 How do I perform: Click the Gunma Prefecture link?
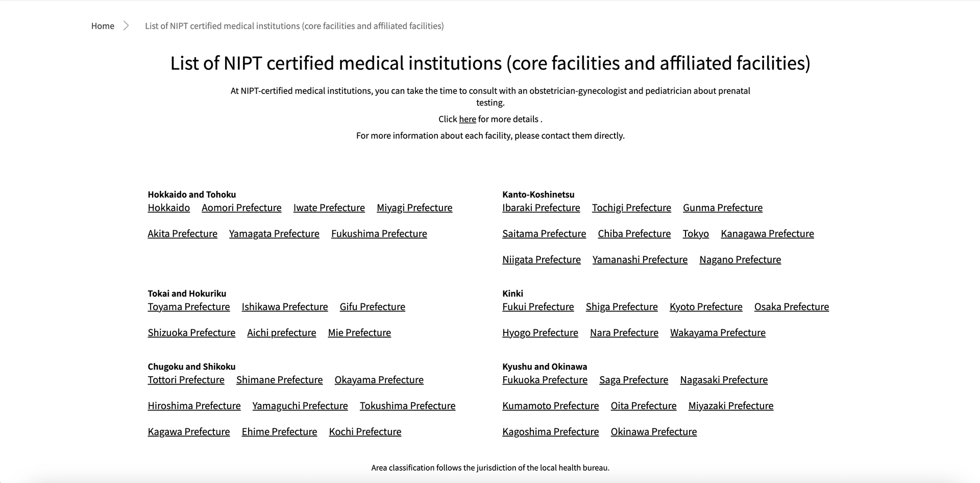tap(722, 208)
